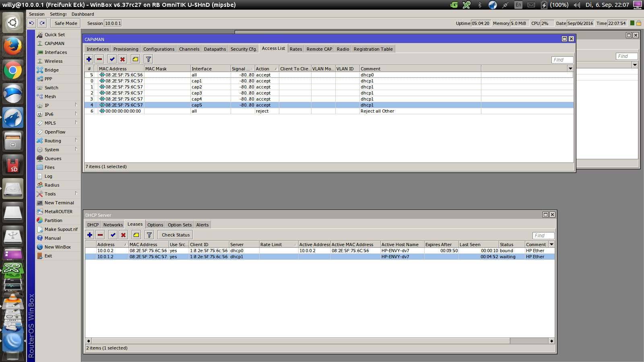The height and width of the screenshot is (362, 644).
Task: Sort DHCP leases by Address column header
Action: coord(112,245)
